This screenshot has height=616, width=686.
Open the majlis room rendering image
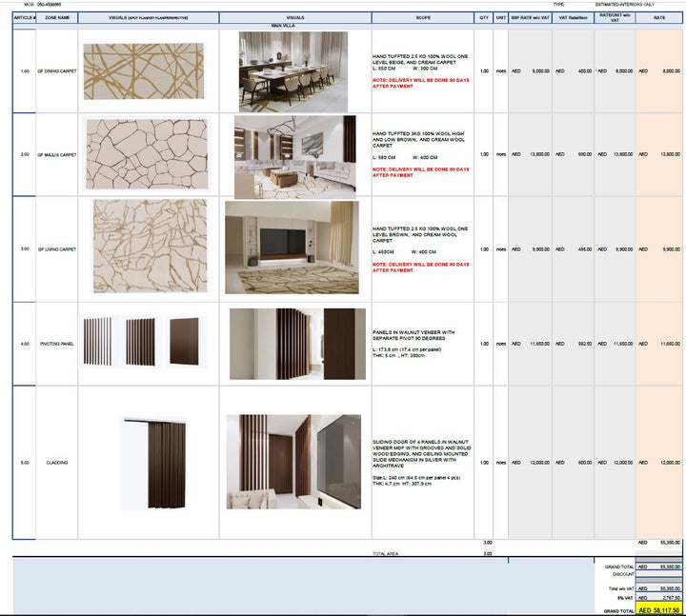point(294,154)
